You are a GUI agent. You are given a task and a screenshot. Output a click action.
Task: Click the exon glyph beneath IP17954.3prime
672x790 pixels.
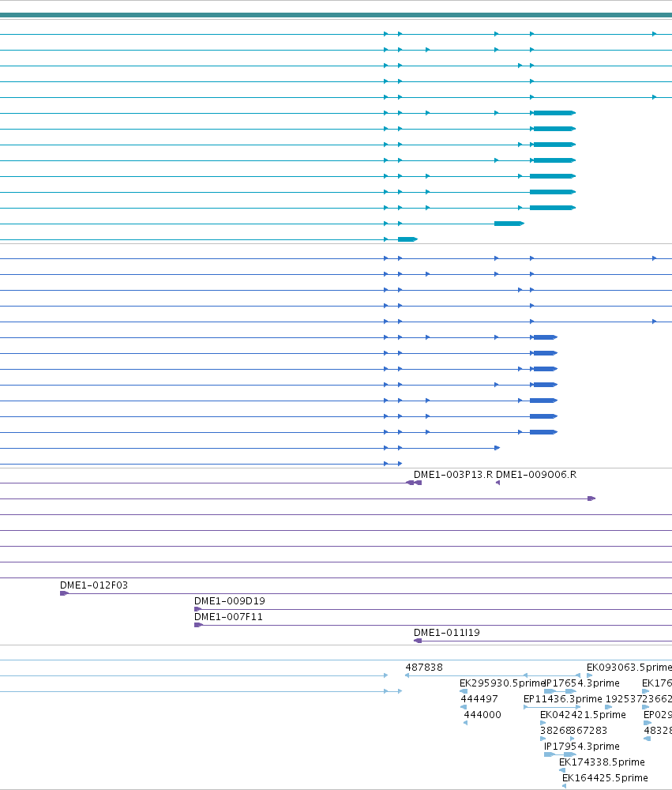[x=549, y=754]
